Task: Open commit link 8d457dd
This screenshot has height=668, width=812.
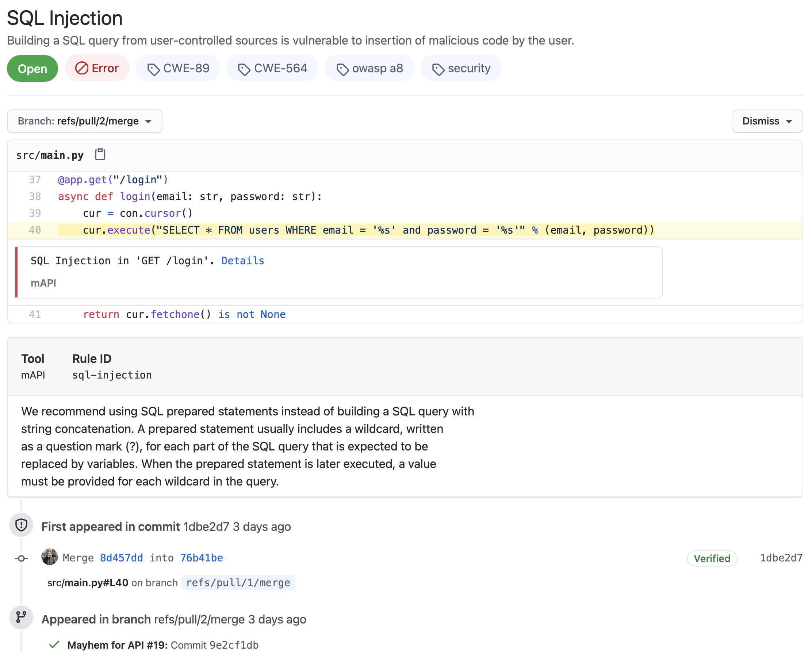Action: 121,557
